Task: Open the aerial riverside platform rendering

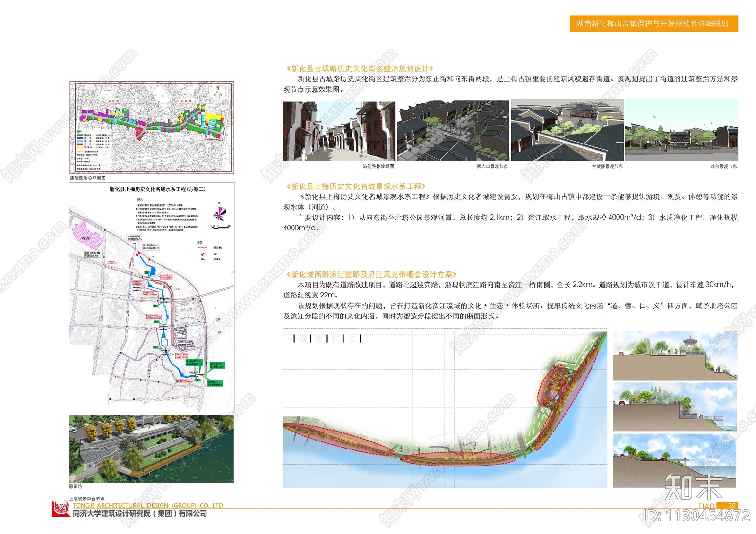Action: click(151, 449)
